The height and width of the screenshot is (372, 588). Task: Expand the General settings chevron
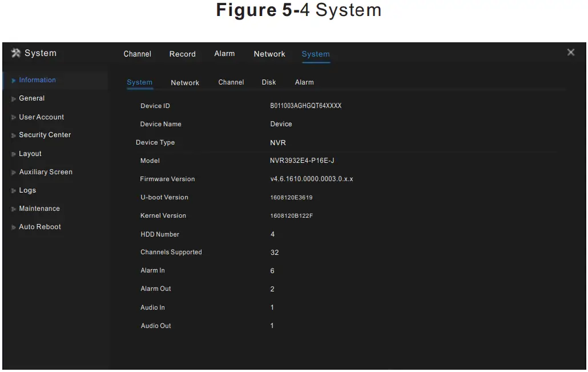(x=13, y=98)
